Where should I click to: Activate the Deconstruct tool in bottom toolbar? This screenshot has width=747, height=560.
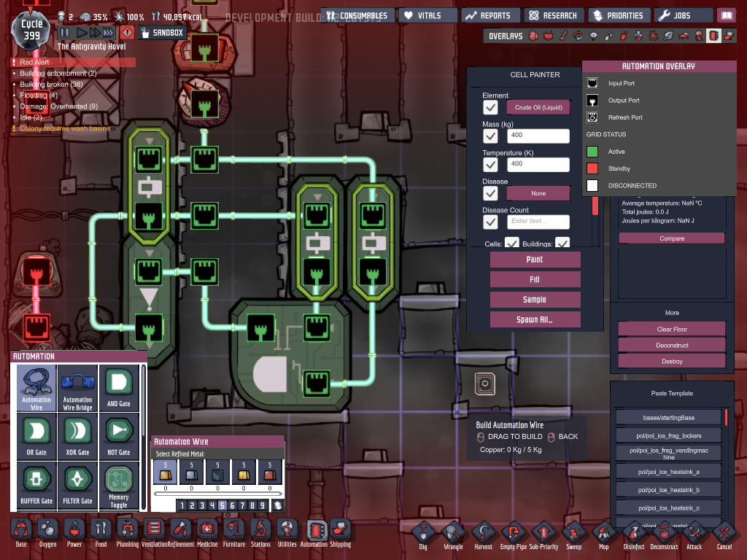(664, 536)
